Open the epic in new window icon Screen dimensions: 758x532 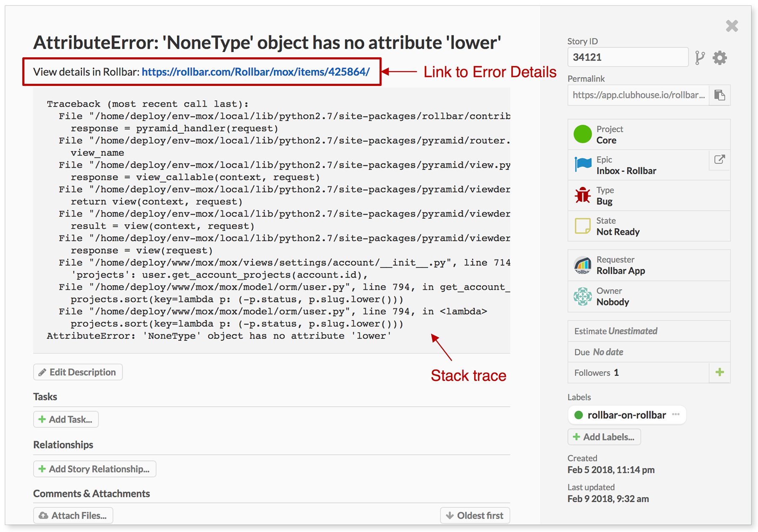[x=720, y=160]
